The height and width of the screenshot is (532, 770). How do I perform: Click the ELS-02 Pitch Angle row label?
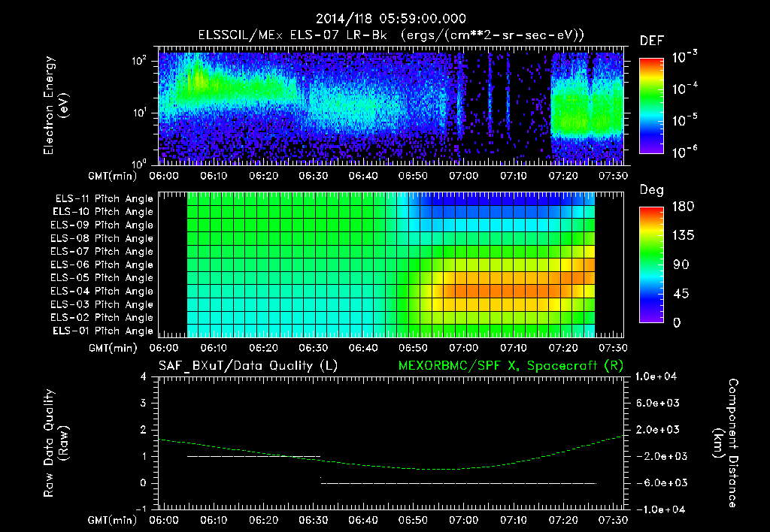(102, 318)
